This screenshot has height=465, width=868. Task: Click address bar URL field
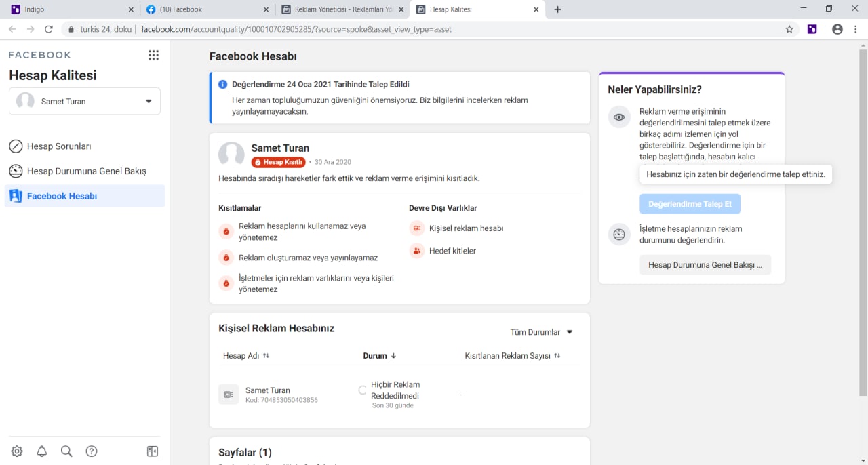pyautogui.click(x=420, y=29)
